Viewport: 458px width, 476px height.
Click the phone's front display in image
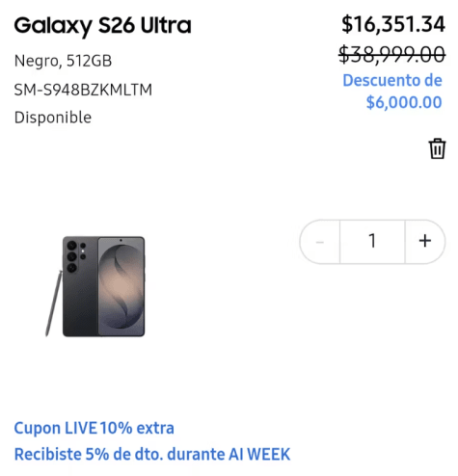(121, 287)
